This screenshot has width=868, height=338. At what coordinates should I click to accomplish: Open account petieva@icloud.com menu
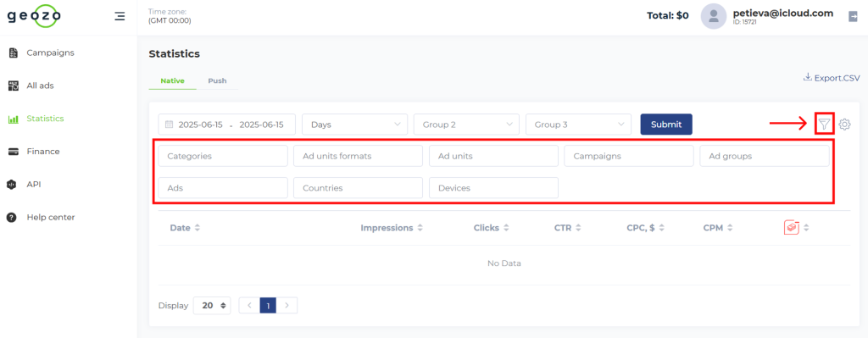782,14
